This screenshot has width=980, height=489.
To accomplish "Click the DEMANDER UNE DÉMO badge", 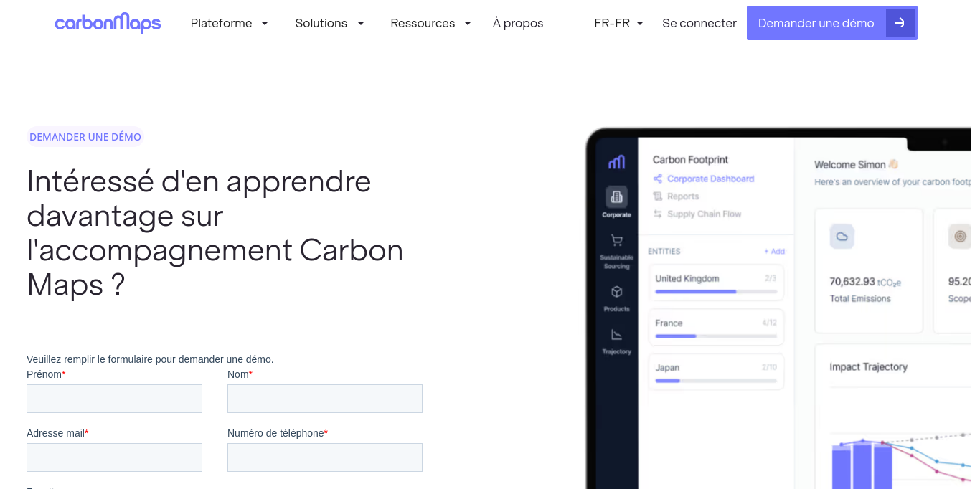I will click(x=85, y=137).
